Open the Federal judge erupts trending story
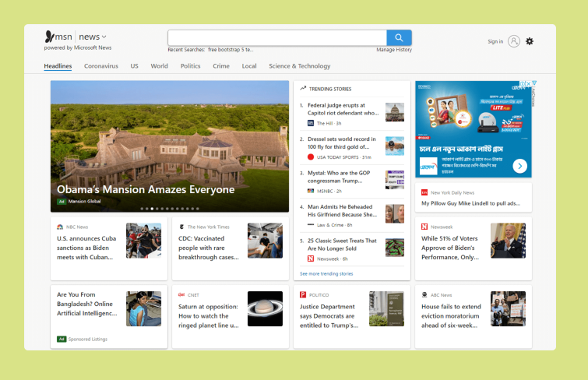The height and width of the screenshot is (380, 588). (343, 108)
